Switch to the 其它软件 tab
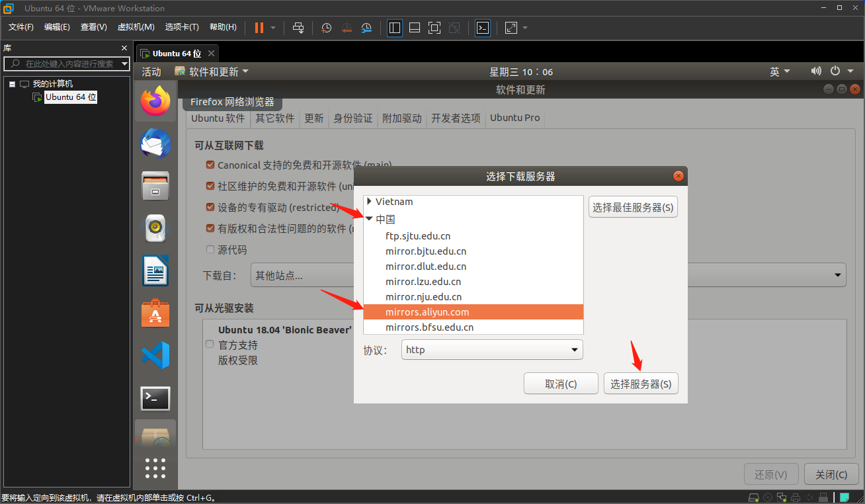865x504 pixels. (275, 118)
